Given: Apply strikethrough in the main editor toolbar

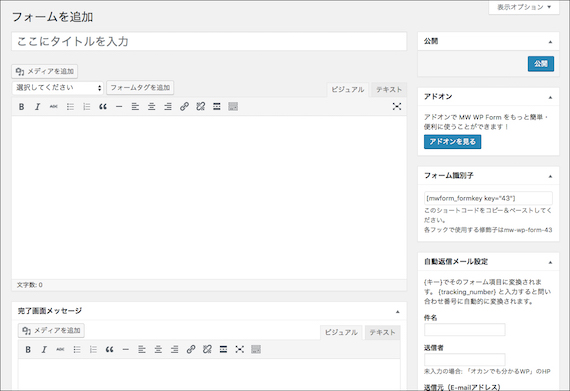Looking at the screenshot, I should point(54,106).
